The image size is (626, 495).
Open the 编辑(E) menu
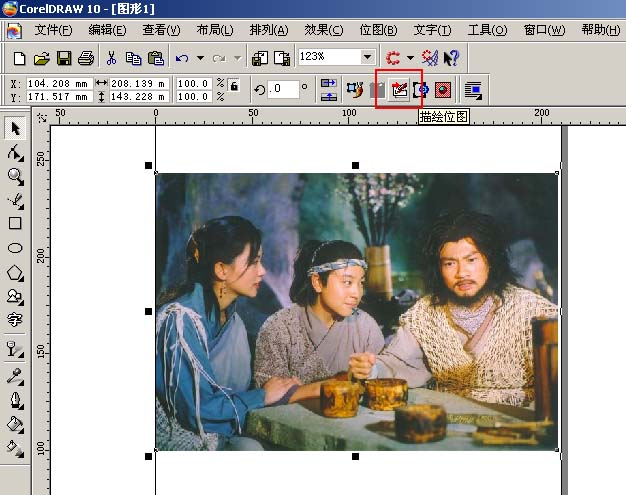pyautogui.click(x=107, y=30)
